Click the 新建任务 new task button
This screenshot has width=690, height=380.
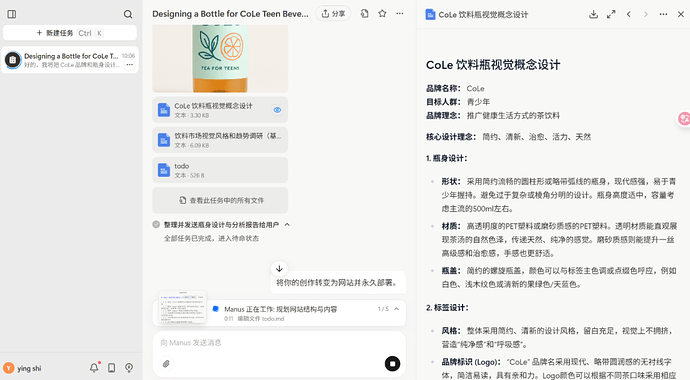[70, 33]
